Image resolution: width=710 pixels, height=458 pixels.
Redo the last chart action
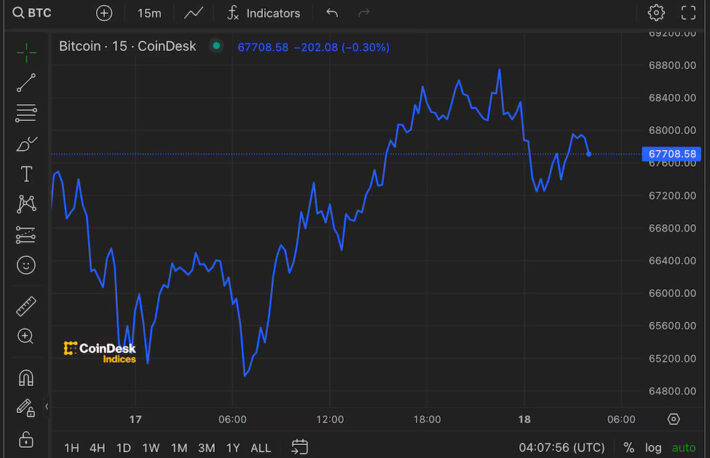click(x=364, y=13)
